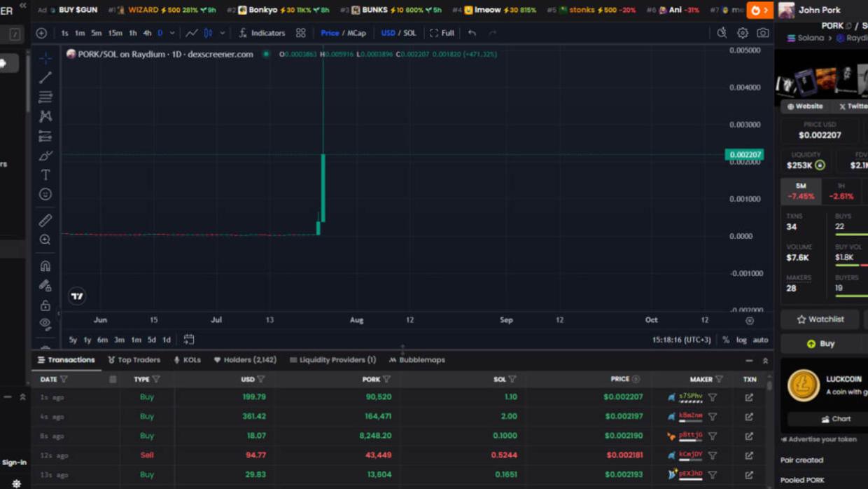Viewport: 868px width, 489px height.
Task: Switch to the Top Traders tab
Action: (x=134, y=360)
